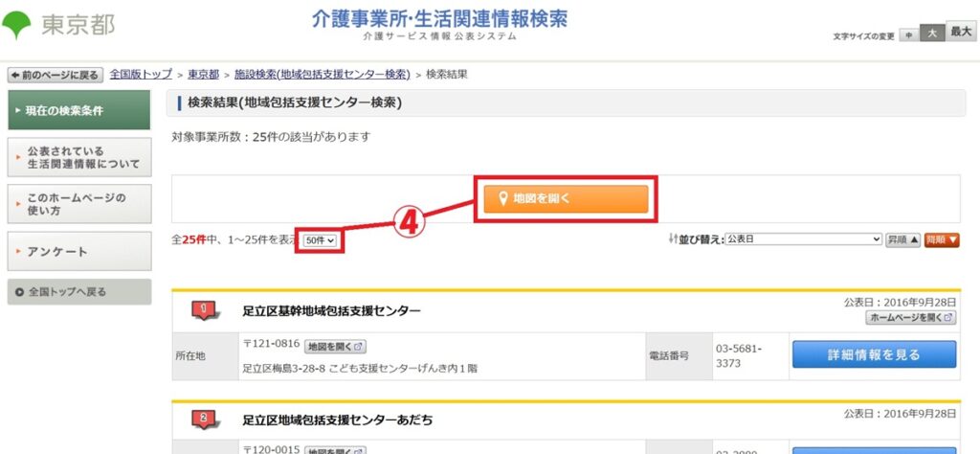Click the sort arrows icon beside 並び替え
The height and width of the screenshot is (454, 980).
[673, 238]
